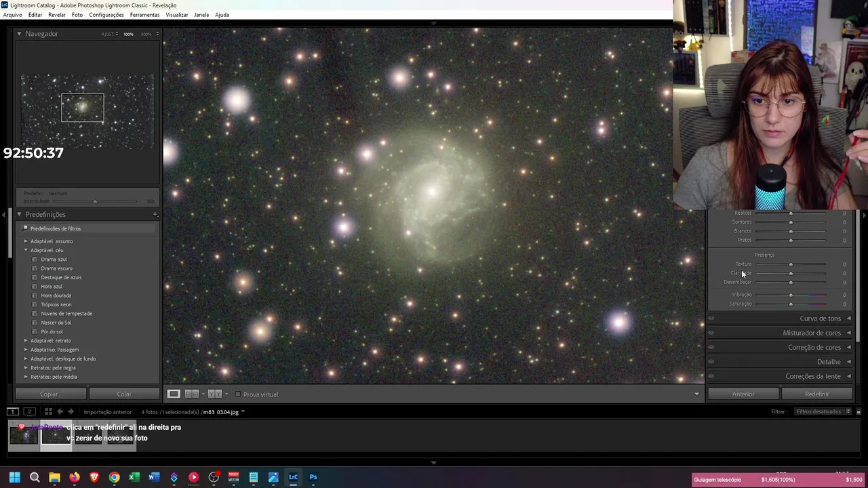Add a new preset with plus icon
Screen dimensions: 868x488
coord(155,214)
